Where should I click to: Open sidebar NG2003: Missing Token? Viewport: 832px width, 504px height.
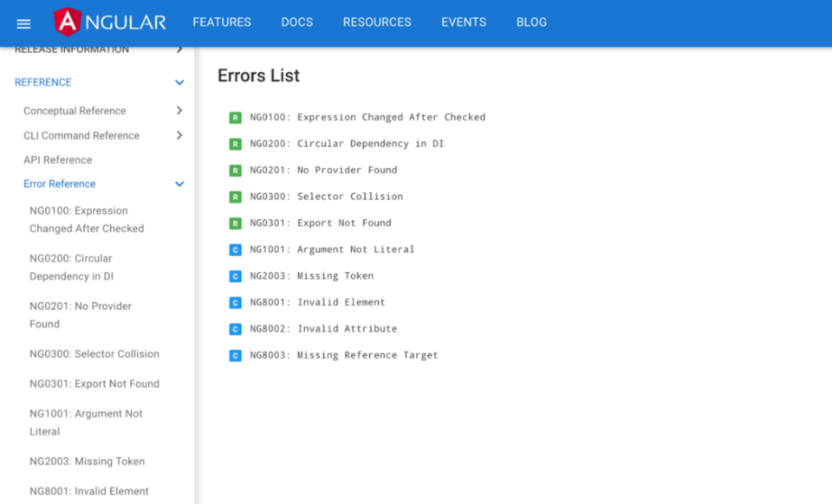click(87, 462)
